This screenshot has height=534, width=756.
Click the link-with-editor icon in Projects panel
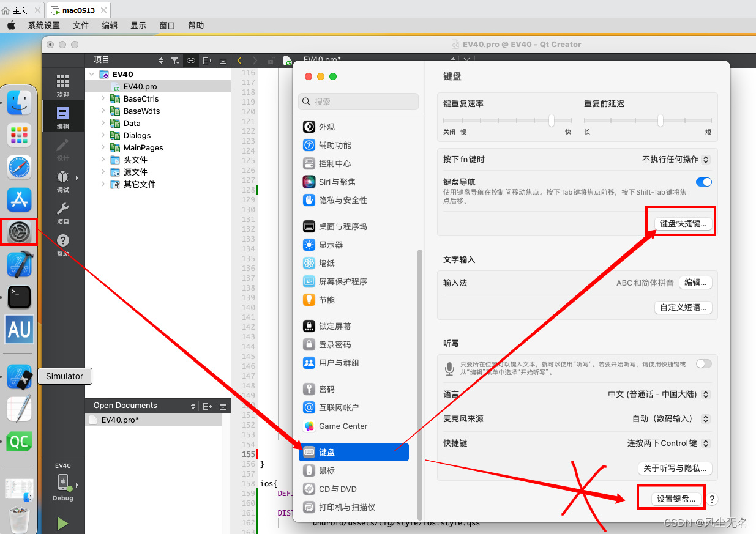tap(191, 61)
